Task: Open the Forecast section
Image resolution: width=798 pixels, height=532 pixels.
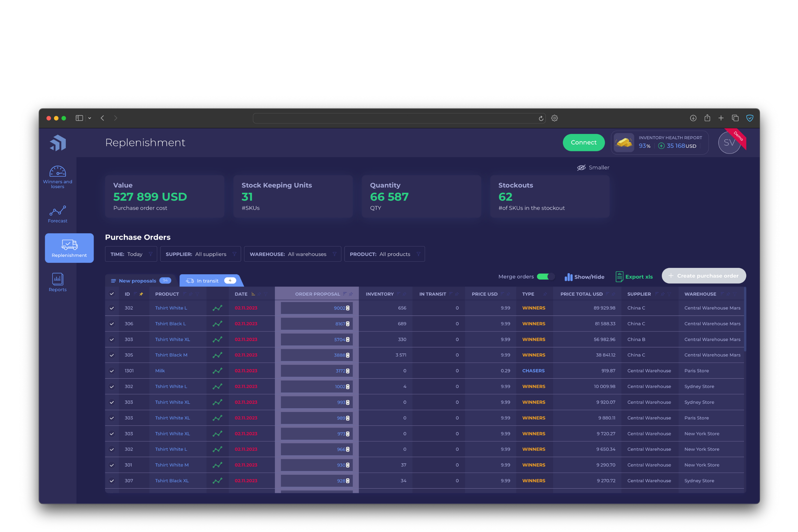Action: coord(57,213)
